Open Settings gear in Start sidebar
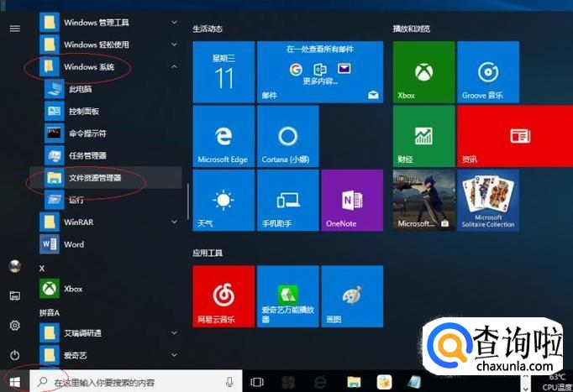The height and width of the screenshot is (392, 573). pos(15,325)
